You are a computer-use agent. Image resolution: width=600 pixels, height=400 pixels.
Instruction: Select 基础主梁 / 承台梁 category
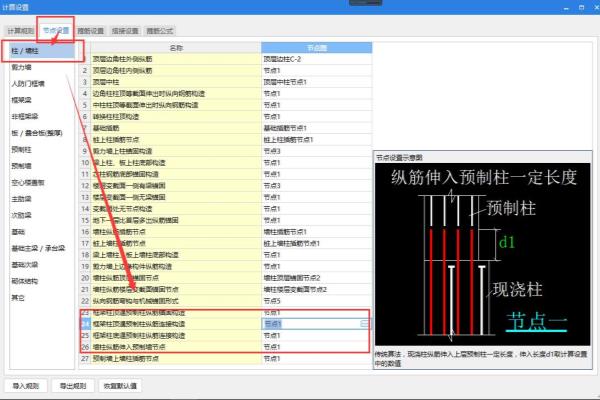tap(38, 248)
